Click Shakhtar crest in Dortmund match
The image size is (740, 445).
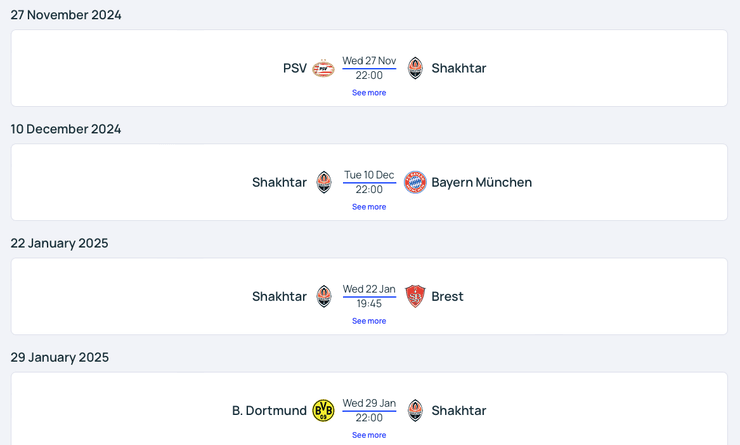(415, 410)
